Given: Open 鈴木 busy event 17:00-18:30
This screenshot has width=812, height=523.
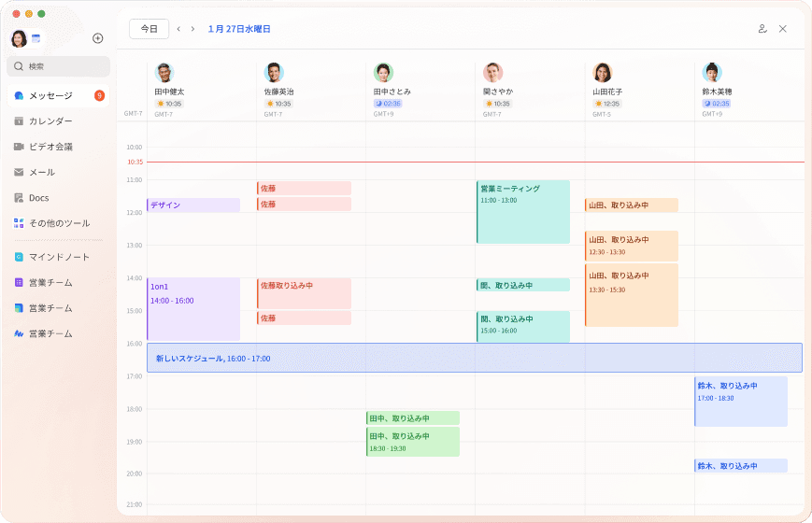Looking at the screenshot, I should point(741,402).
